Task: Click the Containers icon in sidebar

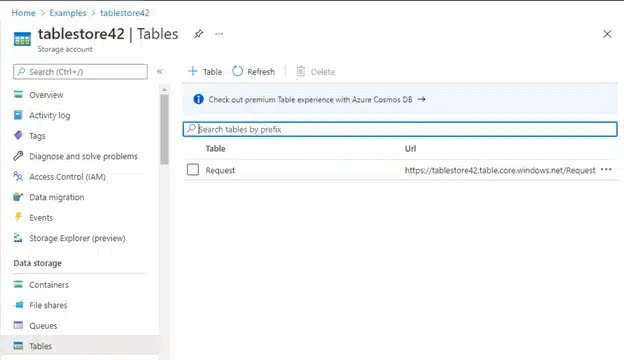Action: click(18, 284)
